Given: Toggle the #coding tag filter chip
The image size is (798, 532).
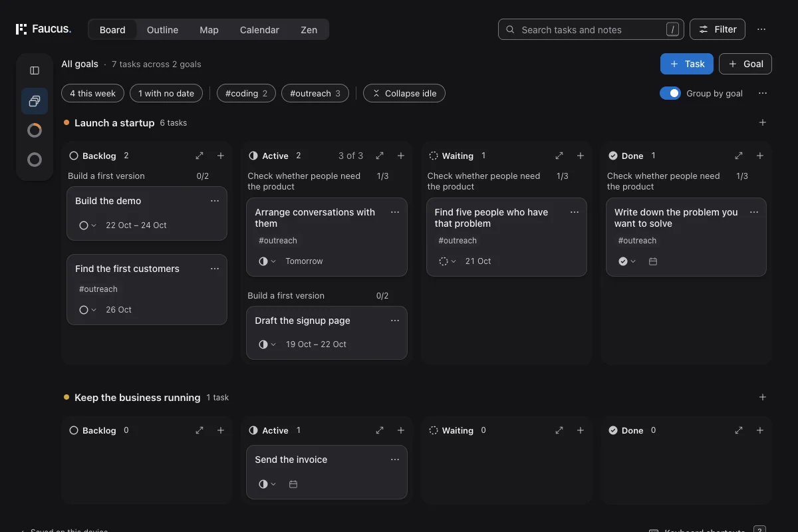Looking at the screenshot, I should (x=247, y=93).
